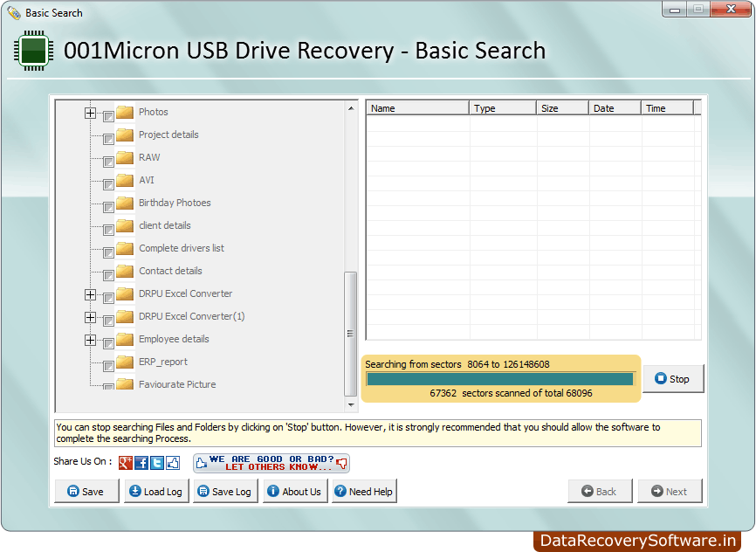Toggle the Photos folder checkbox

point(108,116)
